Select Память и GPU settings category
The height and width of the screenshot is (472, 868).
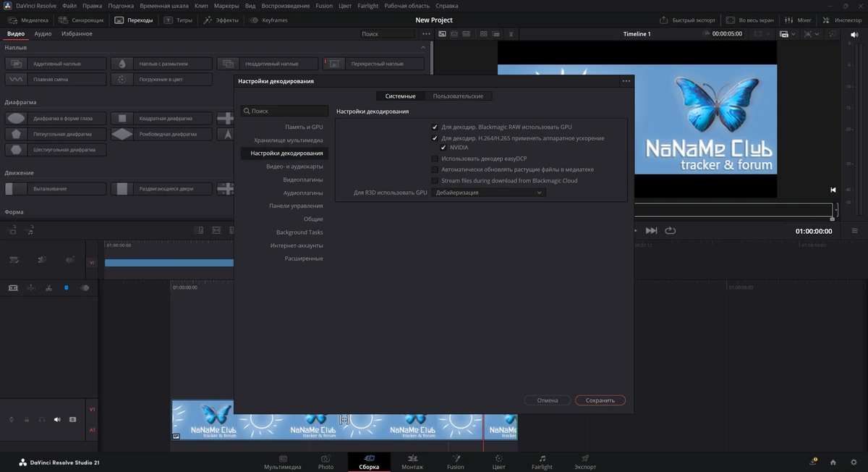(304, 127)
